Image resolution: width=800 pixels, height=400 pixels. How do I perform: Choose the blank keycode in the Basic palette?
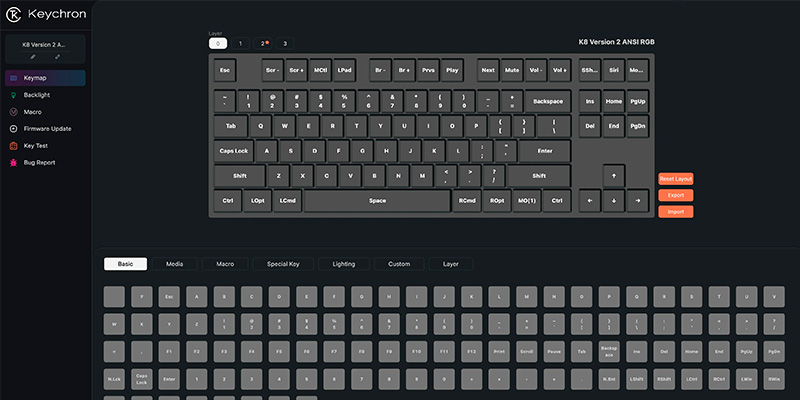(x=114, y=296)
